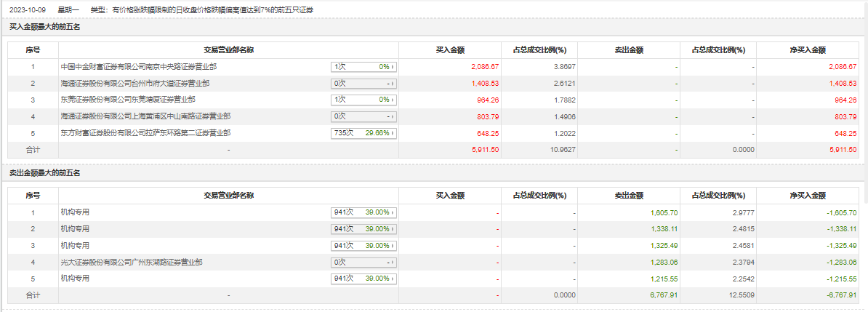Viewport: 868px width, 312px height.
Task: Select the -1,283.06 net buy value
Action: pos(842,262)
